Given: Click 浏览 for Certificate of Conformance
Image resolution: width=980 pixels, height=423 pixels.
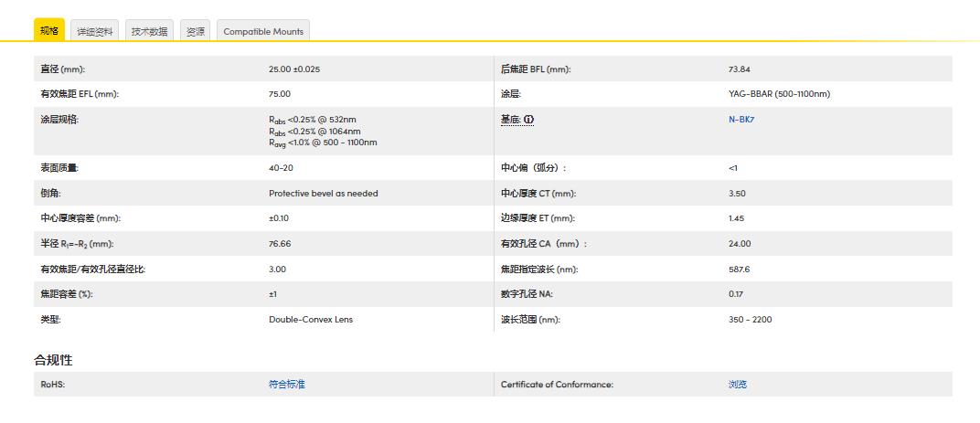Looking at the screenshot, I should [738, 385].
